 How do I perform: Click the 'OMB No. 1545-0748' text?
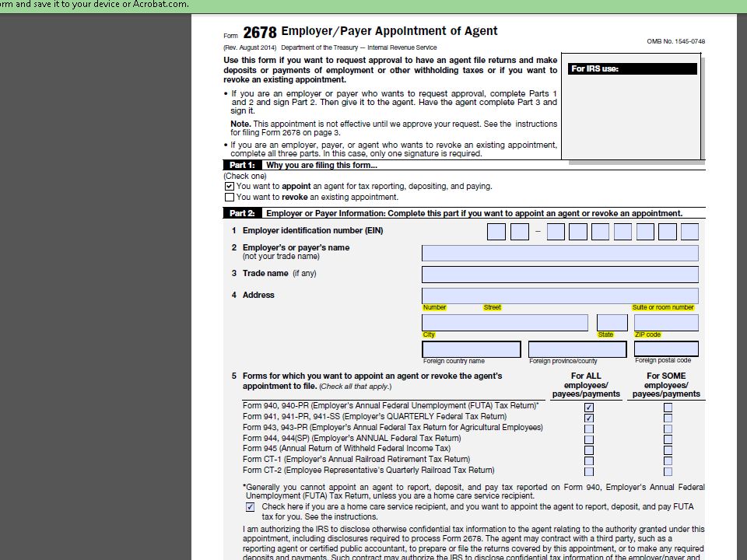coord(675,41)
